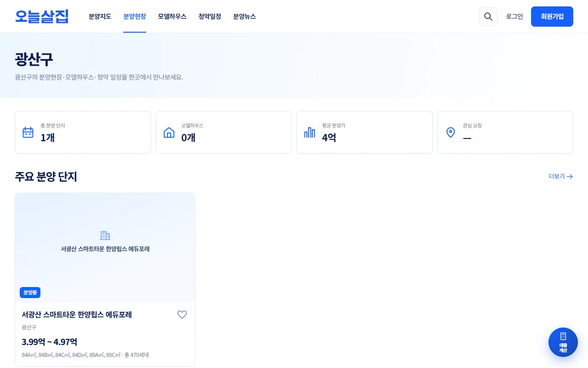588x368 pixels.
Task: Click the 4억 average price value
Action: coord(329,138)
